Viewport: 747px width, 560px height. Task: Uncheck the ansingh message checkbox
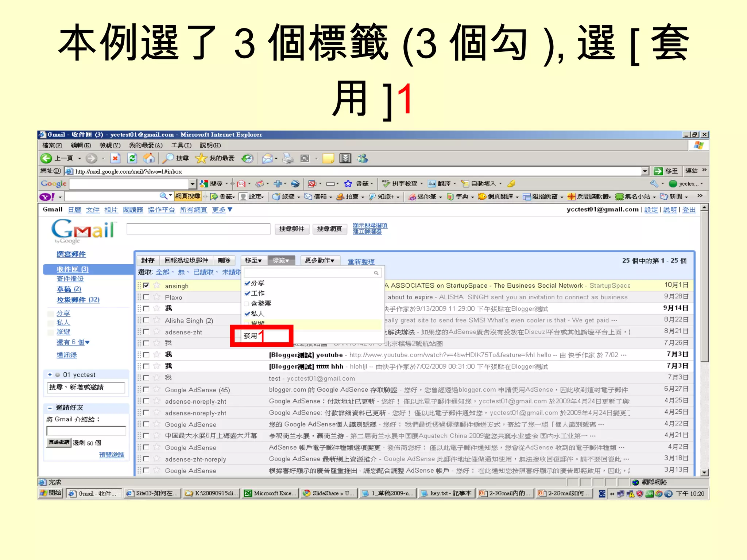click(146, 285)
